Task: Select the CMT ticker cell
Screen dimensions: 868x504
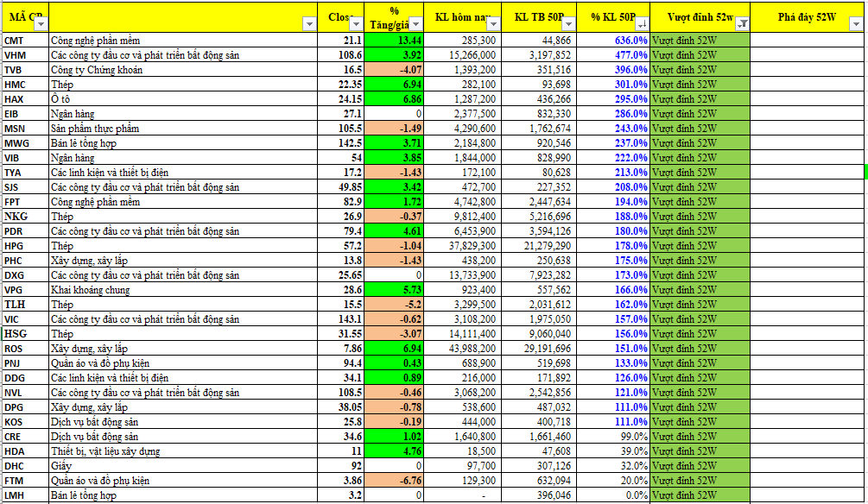Action: [24, 41]
